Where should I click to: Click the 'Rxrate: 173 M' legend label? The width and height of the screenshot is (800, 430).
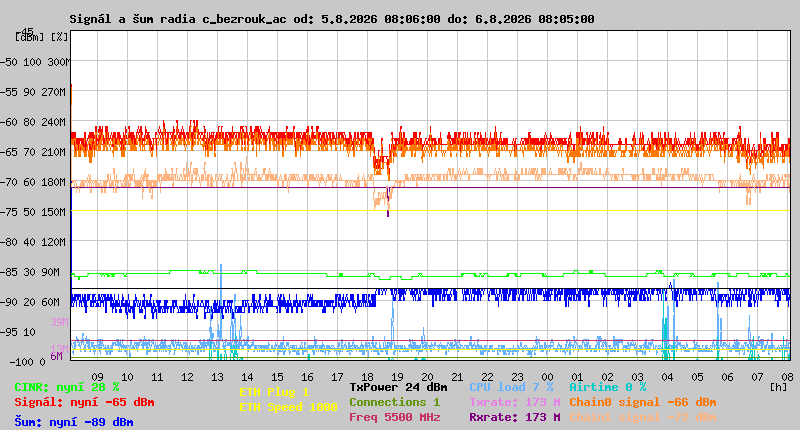click(515, 417)
